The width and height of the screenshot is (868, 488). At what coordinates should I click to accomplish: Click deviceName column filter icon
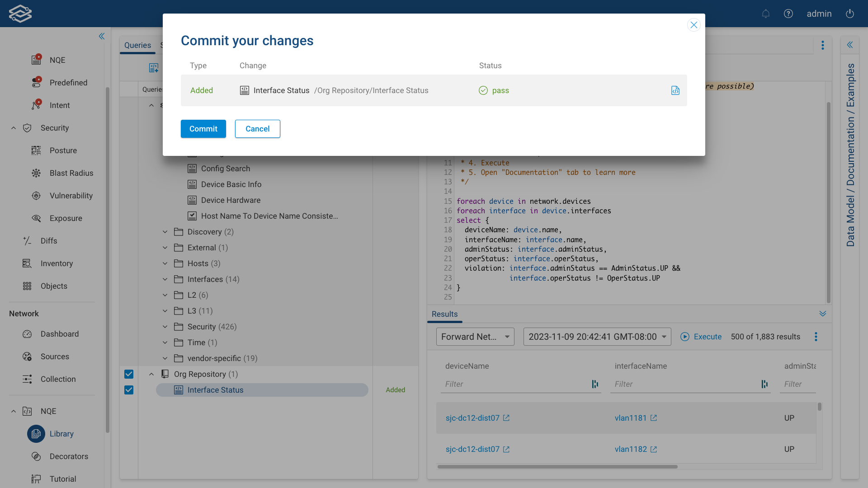[595, 384]
